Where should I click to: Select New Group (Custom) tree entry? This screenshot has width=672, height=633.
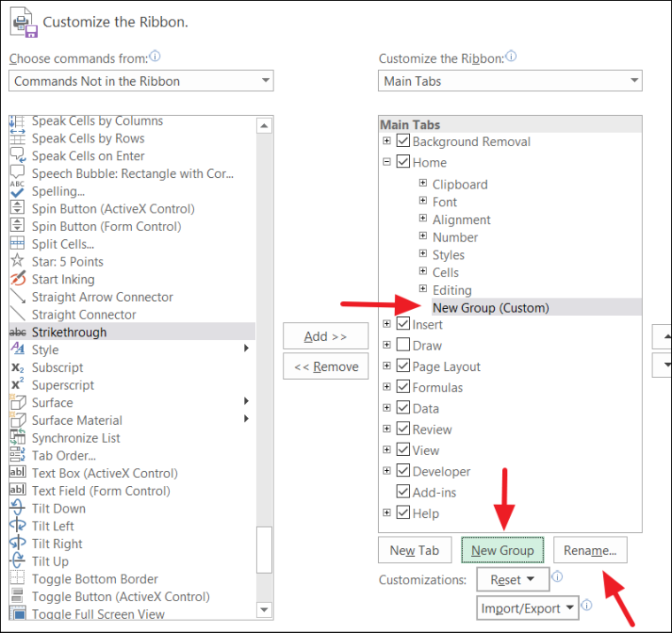(x=490, y=307)
